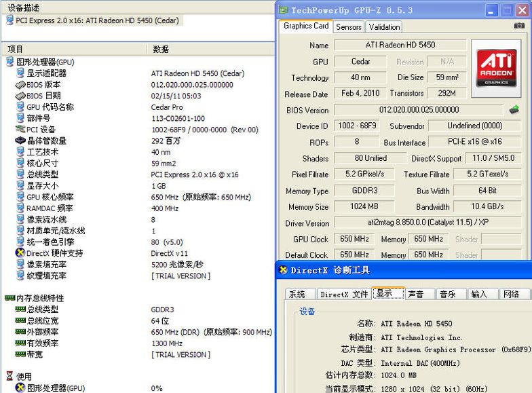Click the 显示适配器 row icon
This screenshot has width=532, height=393.
point(20,73)
